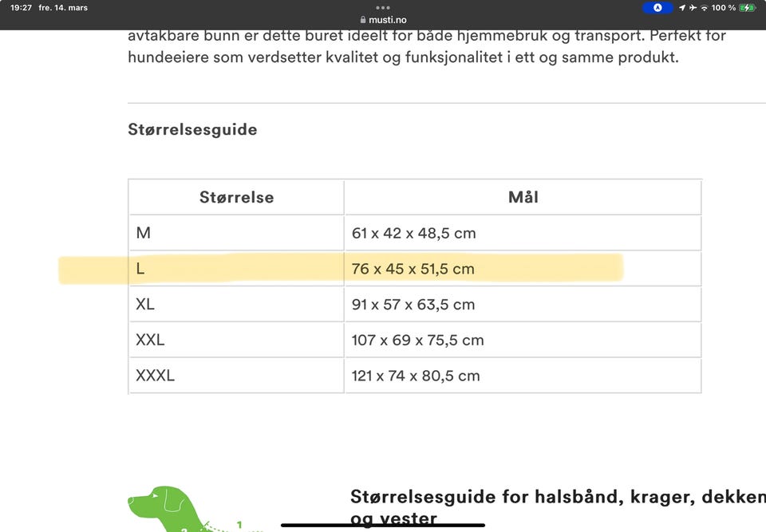Viewport: 766px width, 532px height.
Task: Tap the M size cell
Action: (236, 233)
